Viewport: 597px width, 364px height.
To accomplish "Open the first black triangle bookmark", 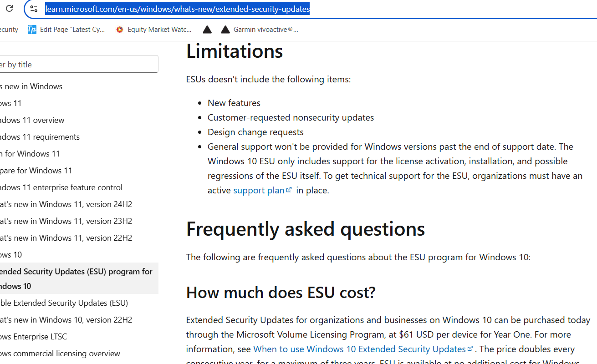I will (x=207, y=29).
